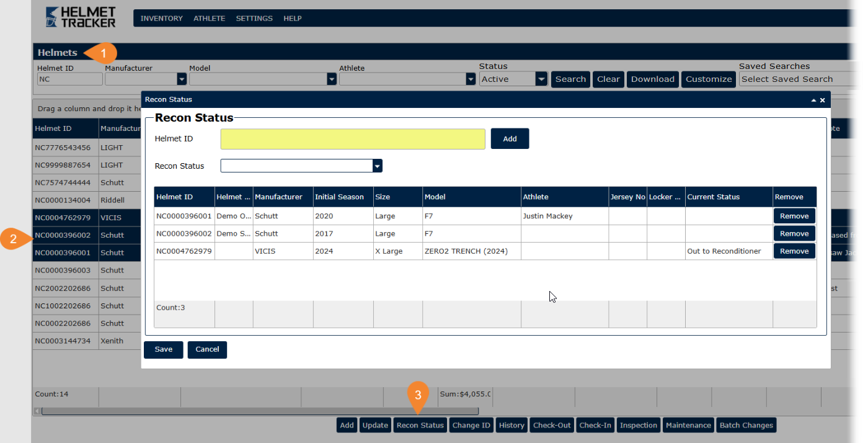Open the Athlete menu

210,19
